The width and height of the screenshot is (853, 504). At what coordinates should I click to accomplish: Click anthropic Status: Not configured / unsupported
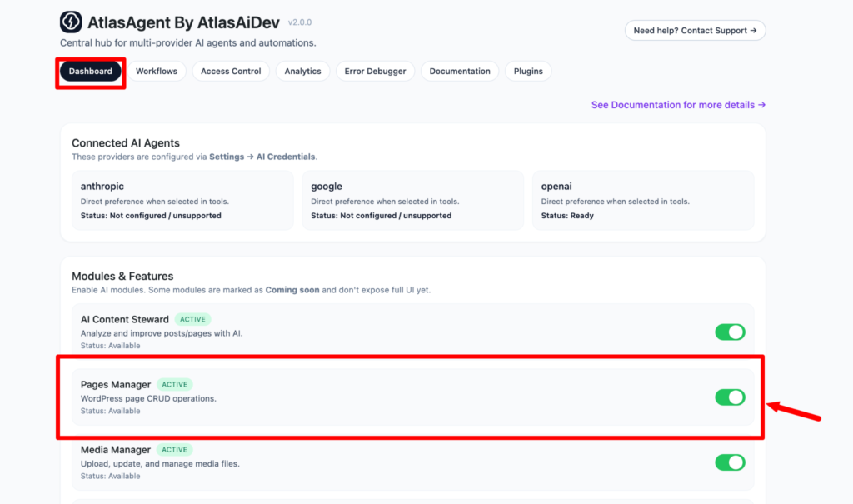click(151, 216)
